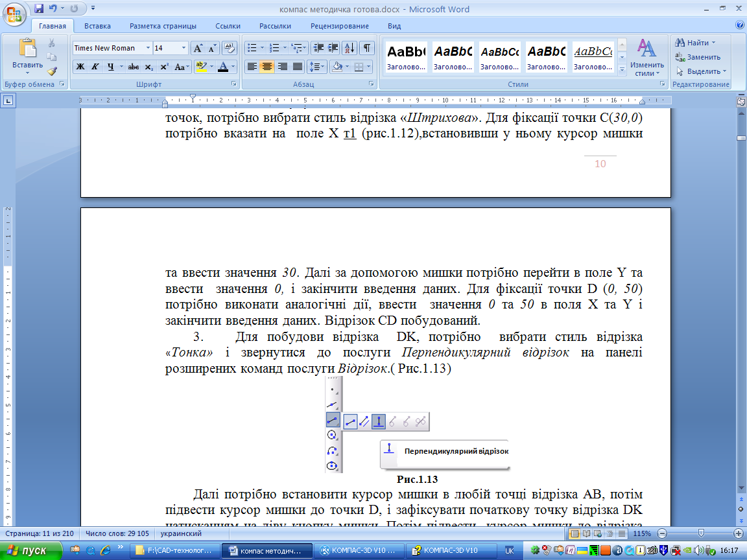Image resolution: width=747 pixels, height=560 pixels.
Task: Open font name dropdown Times New Roman
Action: (148, 48)
